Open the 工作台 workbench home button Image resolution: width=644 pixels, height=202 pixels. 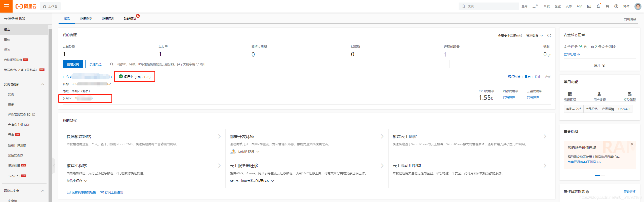click(x=50, y=6)
